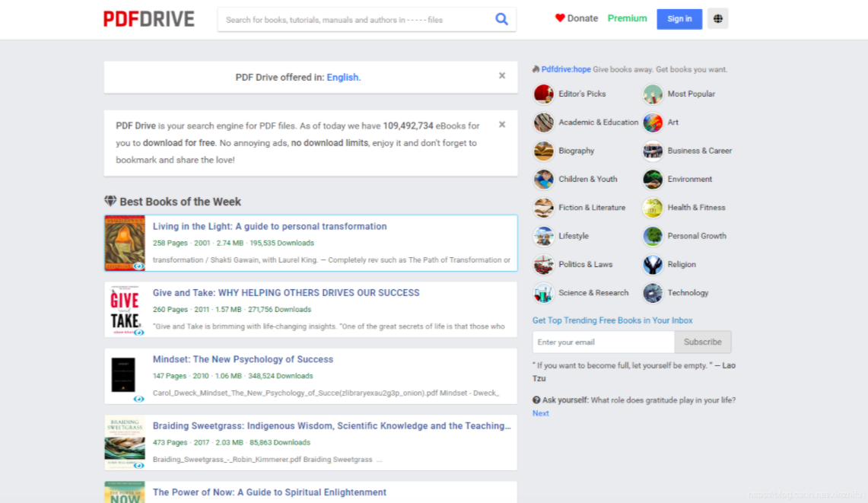This screenshot has width=868, height=503.
Task: Open the Pdfdrive:hope link
Action: tap(566, 69)
